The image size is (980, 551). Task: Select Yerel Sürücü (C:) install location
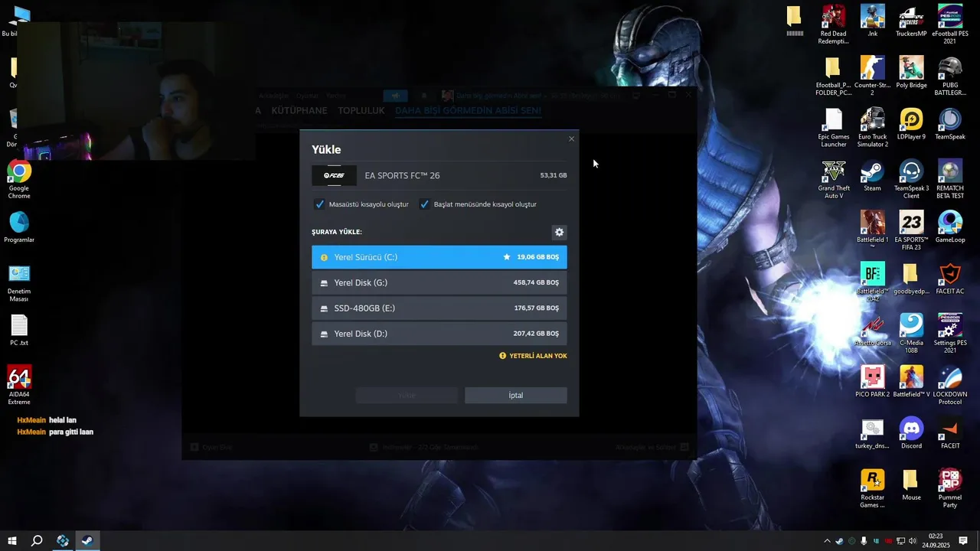(x=439, y=257)
